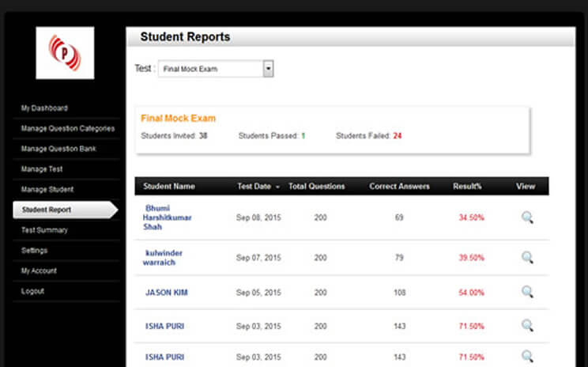Click Students Failed: 24 text
588x367 pixels.
point(368,136)
